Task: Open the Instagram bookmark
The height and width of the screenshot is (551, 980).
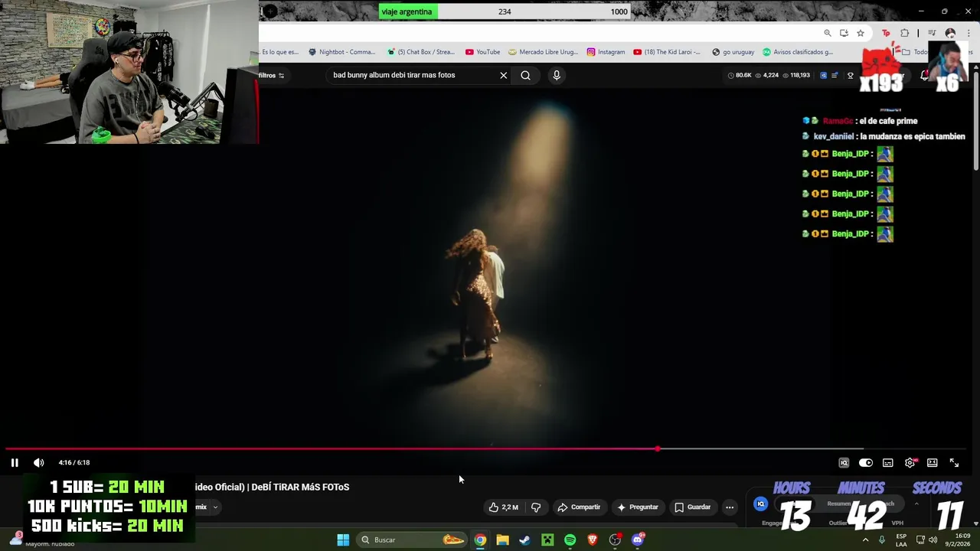Action: pyautogui.click(x=606, y=52)
